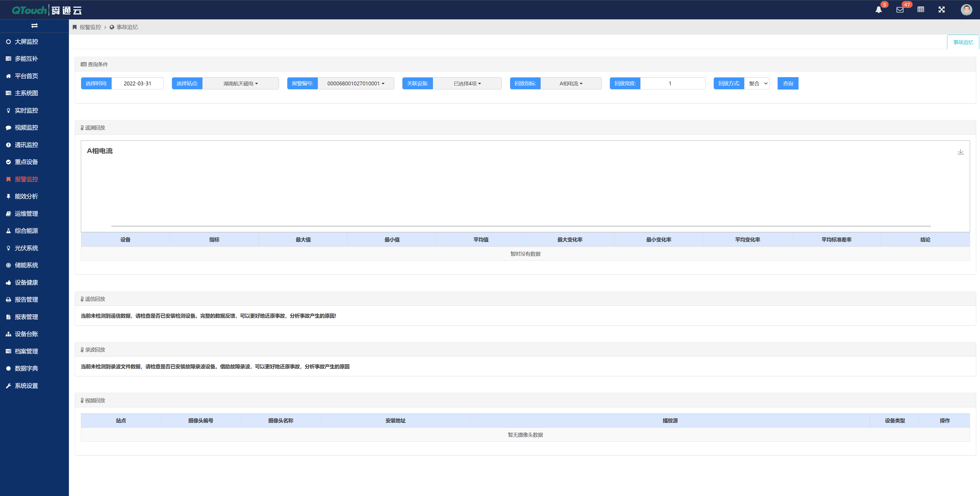Toggle fullscreen with the expand arrows icon
The width and height of the screenshot is (980, 496).
[x=941, y=9]
